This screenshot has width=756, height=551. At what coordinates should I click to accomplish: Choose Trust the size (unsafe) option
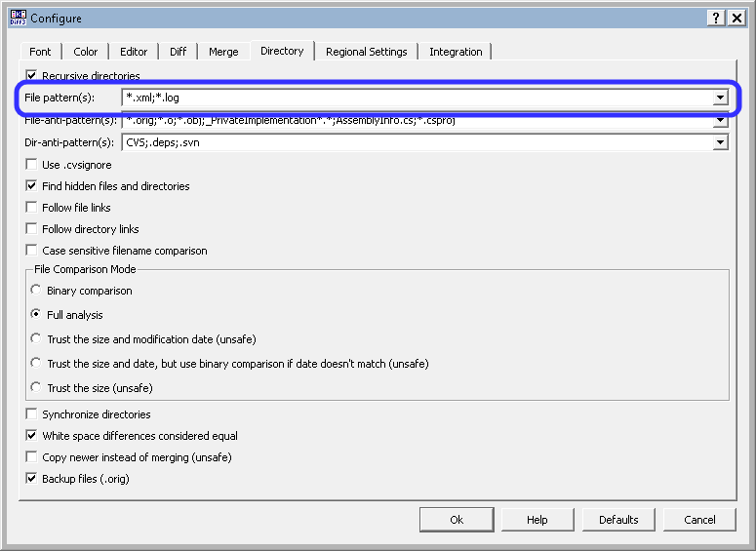pos(37,388)
